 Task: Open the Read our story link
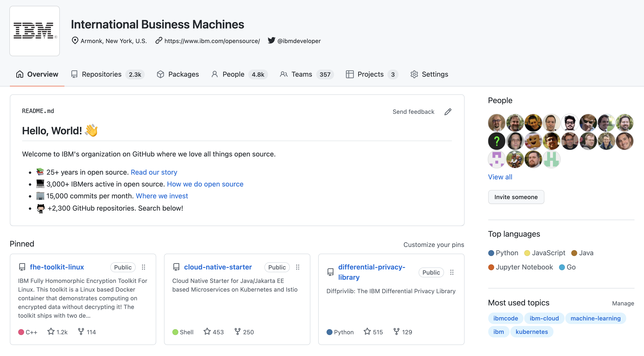point(154,172)
